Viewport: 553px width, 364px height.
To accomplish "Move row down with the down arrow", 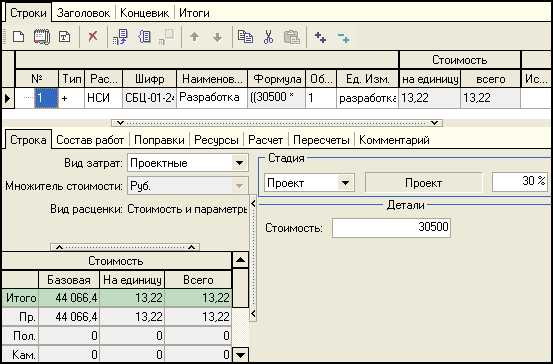I will click(218, 37).
